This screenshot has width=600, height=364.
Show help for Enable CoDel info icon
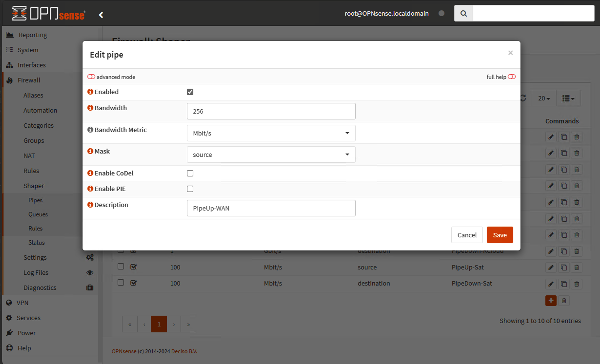click(90, 173)
